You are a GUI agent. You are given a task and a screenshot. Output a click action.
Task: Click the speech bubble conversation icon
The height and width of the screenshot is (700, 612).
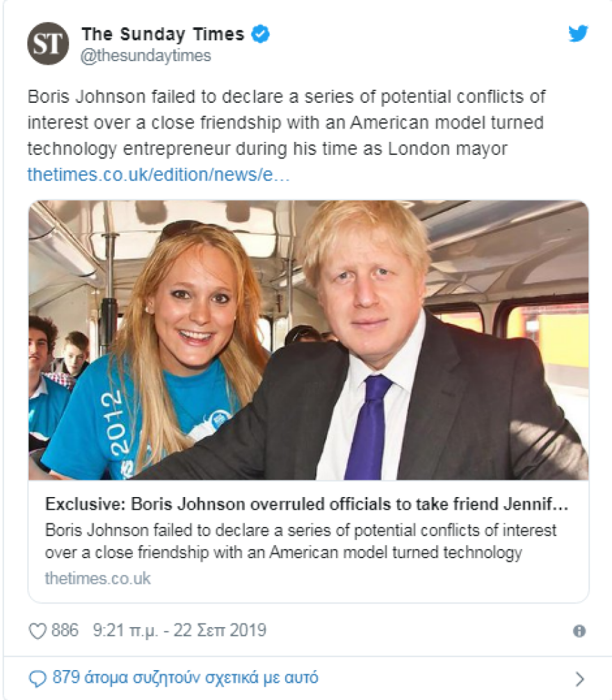[38, 677]
